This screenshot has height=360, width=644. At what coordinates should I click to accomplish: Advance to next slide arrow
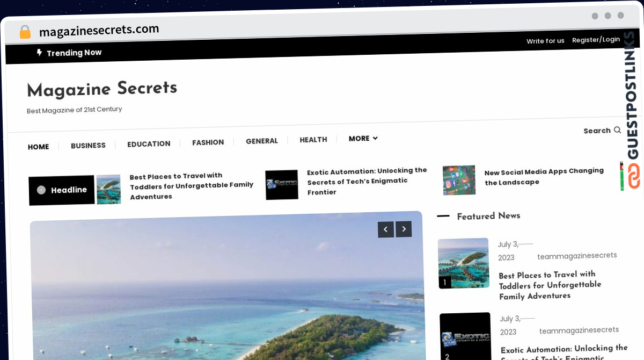pos(404,229)
